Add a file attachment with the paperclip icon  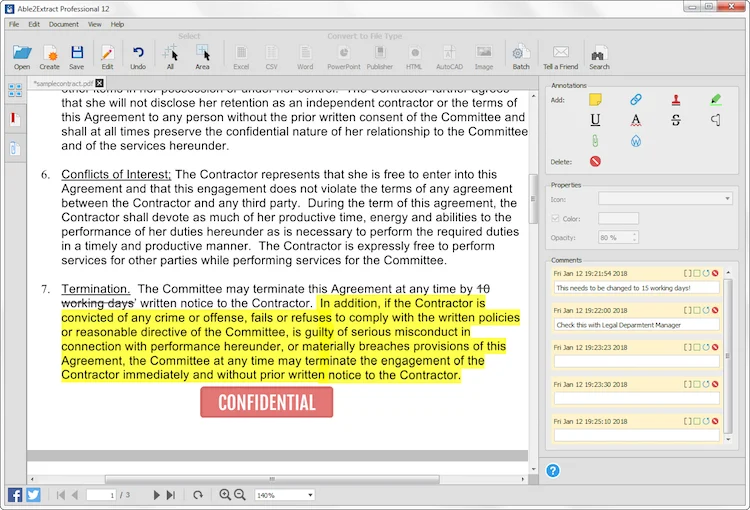[595, 141]
